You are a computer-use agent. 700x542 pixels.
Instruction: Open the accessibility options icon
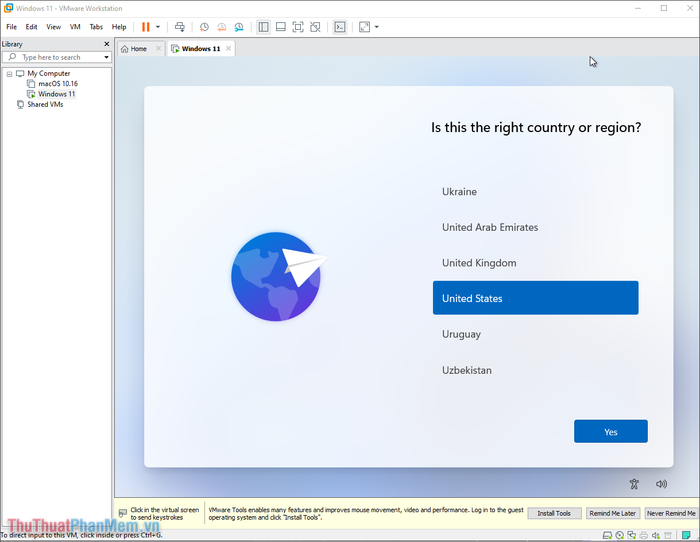point(634,484)
